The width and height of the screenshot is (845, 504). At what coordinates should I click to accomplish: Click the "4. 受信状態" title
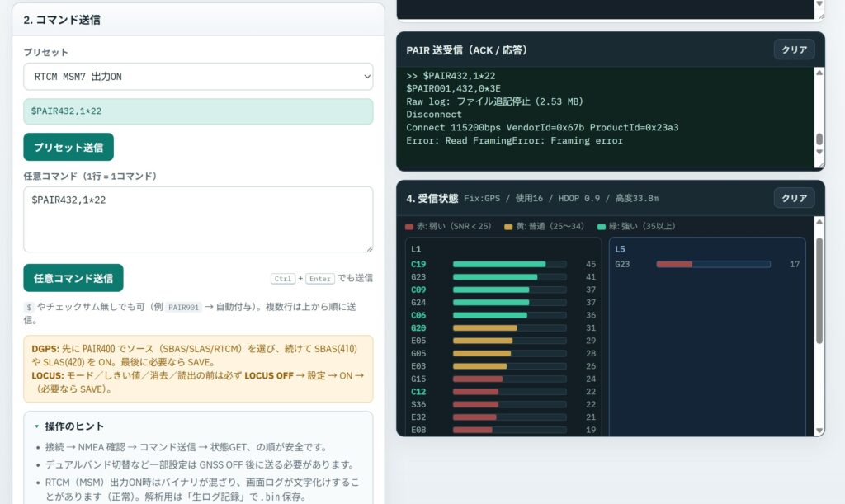pyautogui.click(x=432, y=199)
